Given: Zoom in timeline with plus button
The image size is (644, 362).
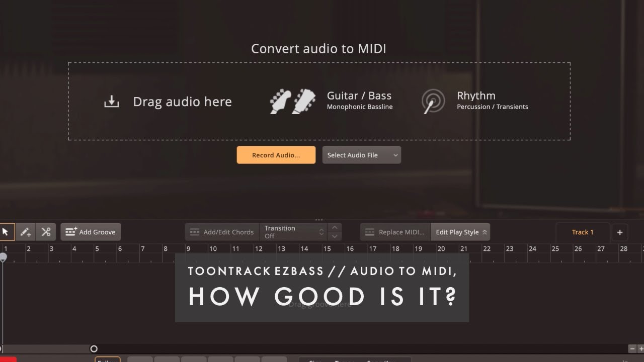Looking at the screenshot, I should point(640,348).
